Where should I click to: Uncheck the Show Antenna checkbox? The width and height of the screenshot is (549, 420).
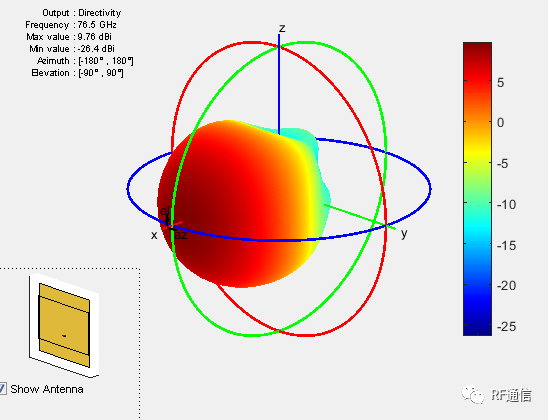pos(2,389)
